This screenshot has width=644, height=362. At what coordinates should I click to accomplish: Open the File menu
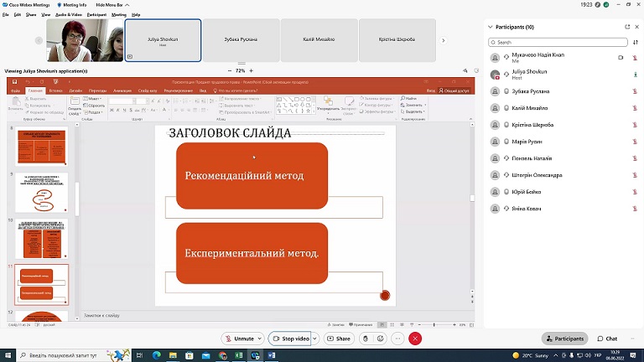coord(5,14)
